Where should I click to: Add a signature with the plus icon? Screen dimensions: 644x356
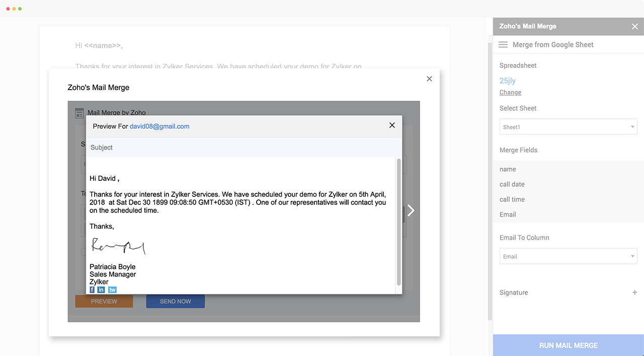tap(634, 293)
